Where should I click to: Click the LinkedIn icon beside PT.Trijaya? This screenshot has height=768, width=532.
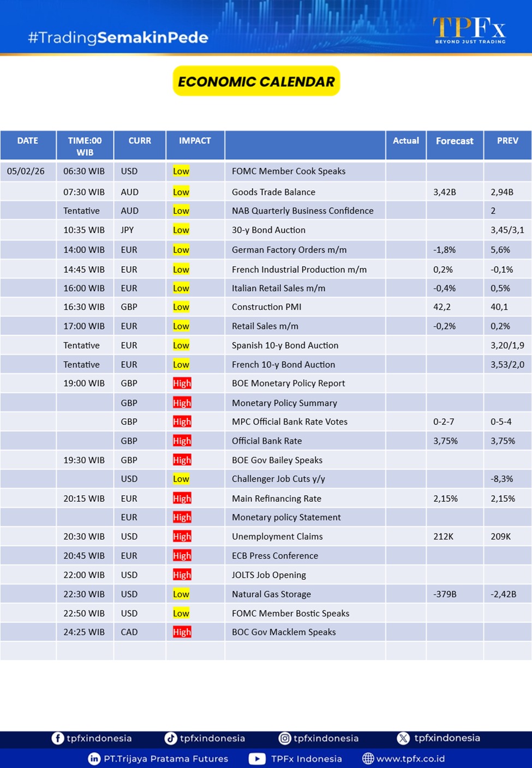tap(94, 759)
